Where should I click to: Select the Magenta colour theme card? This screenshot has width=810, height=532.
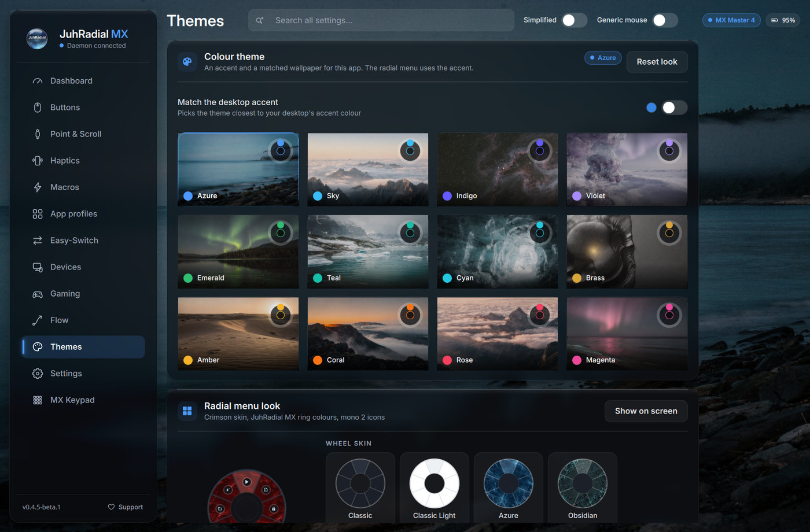(627, 334)
